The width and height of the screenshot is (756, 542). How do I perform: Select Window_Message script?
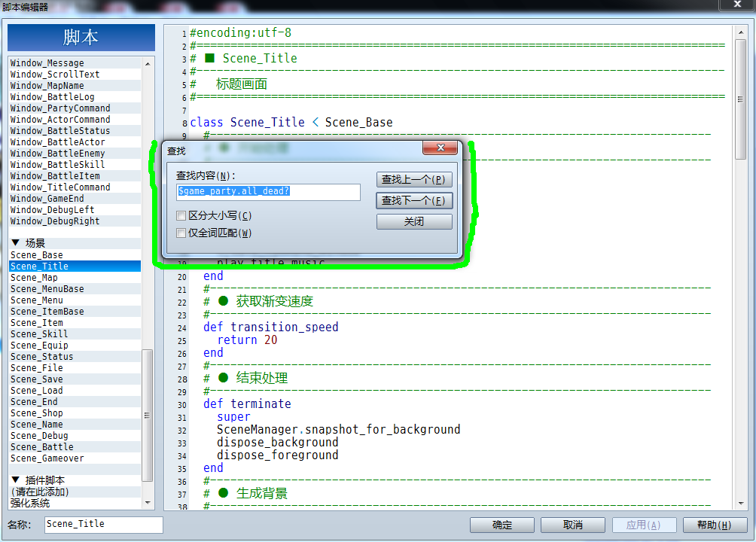(x=75, y=63)
